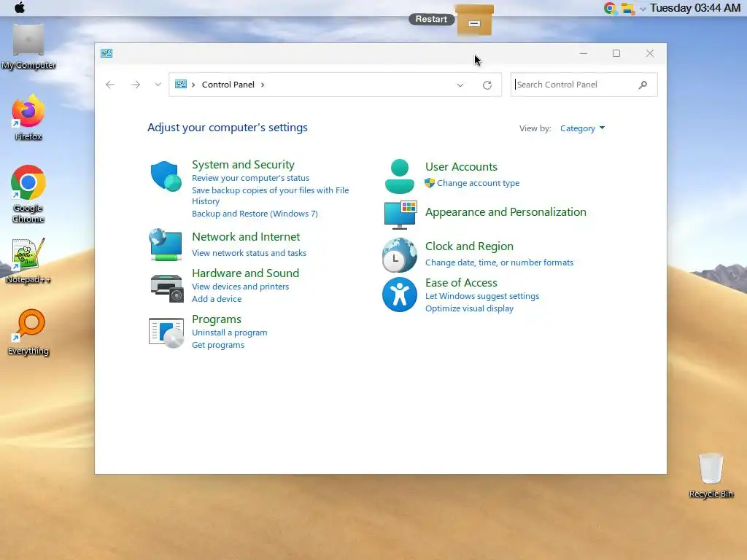This screenshot has height=560, width=747.
Task: Open View network status and tasks
Action: [x=249, y=253]
